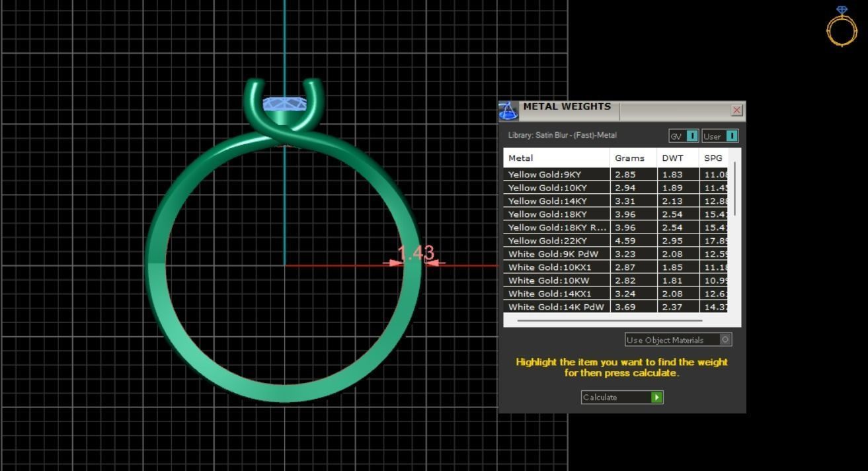The height and width of the screenshot is (471, 868).
Task: Select the White Gold:10KW row
Action: (x=615, y=280)
